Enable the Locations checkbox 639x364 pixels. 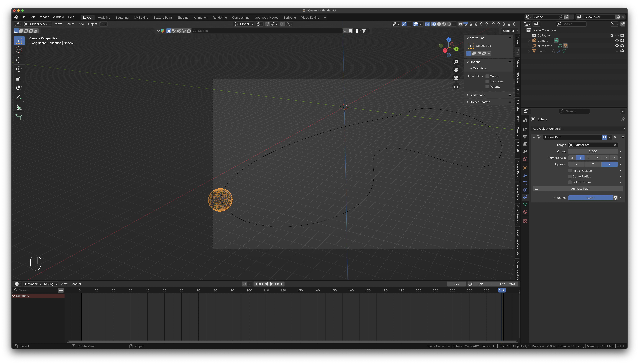click(x=487, y=82)
